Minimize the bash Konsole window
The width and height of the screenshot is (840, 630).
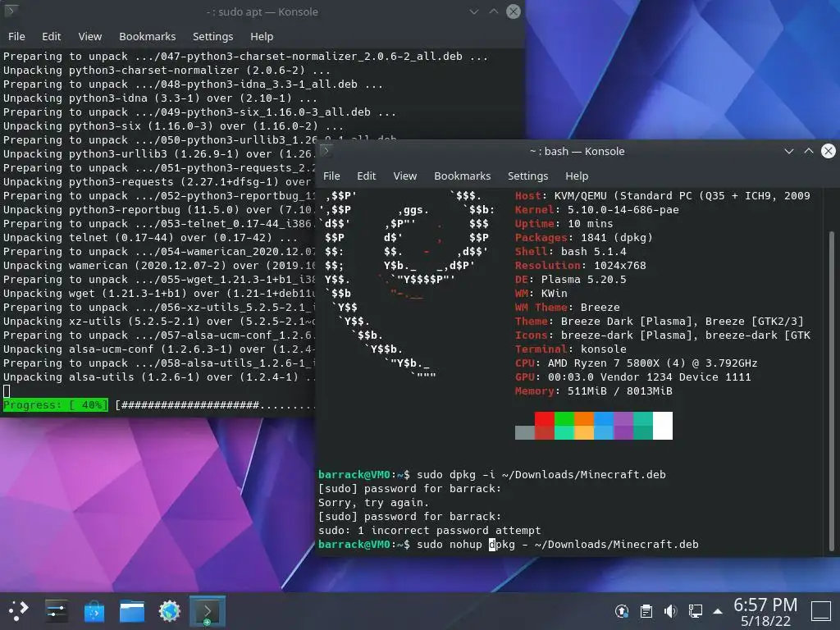(788, 151)
